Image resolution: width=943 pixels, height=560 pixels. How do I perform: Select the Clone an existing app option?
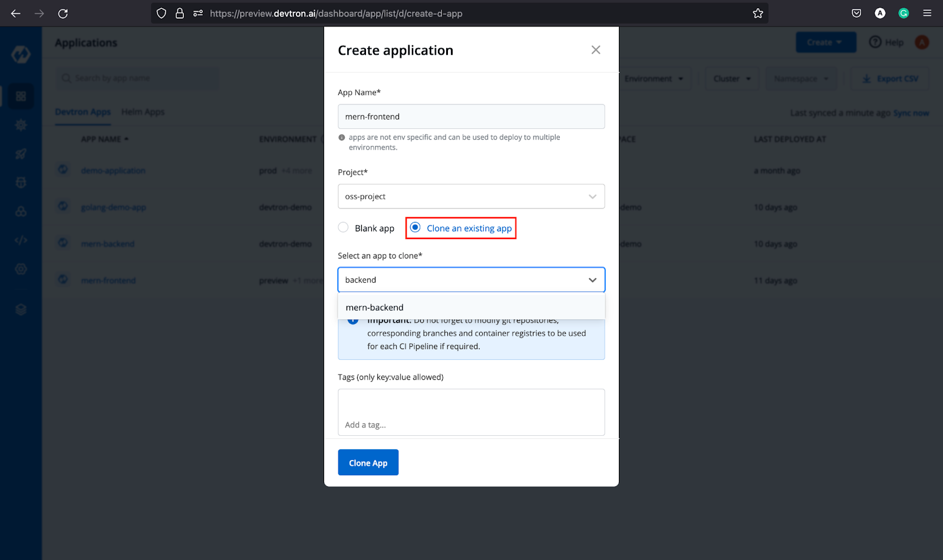[416, 228]
